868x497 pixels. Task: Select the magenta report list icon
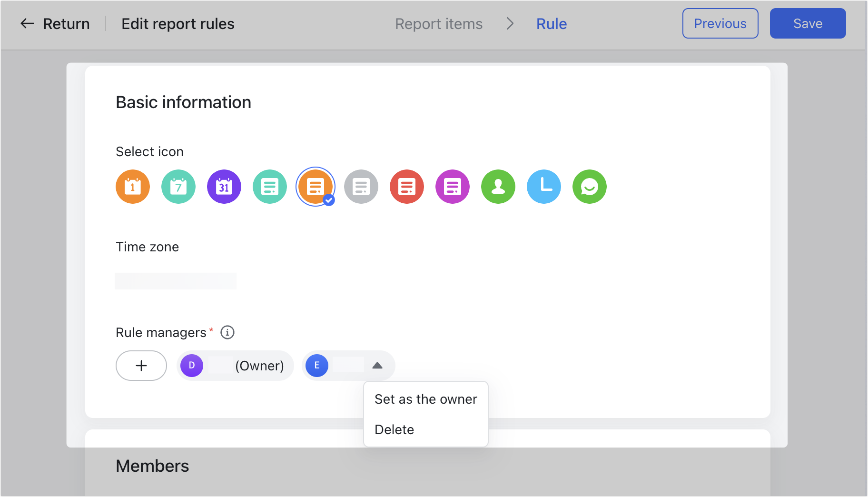452,187
